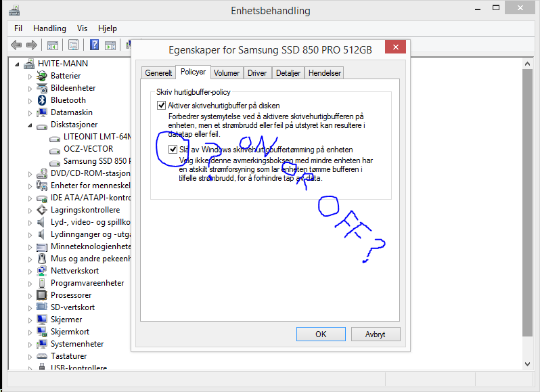The height and width of the screenshot is (392, 540).
Task: Select the OCZ-VECTOR disk icon
Action: pos(55,150)
